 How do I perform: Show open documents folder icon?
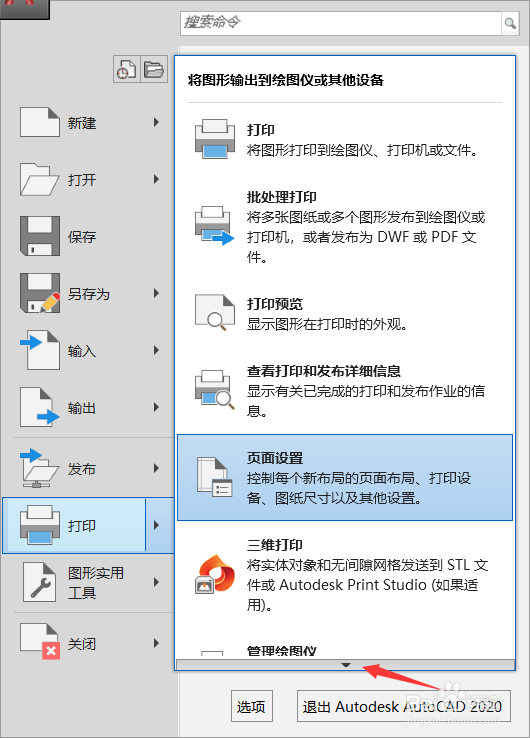(154, 69)
